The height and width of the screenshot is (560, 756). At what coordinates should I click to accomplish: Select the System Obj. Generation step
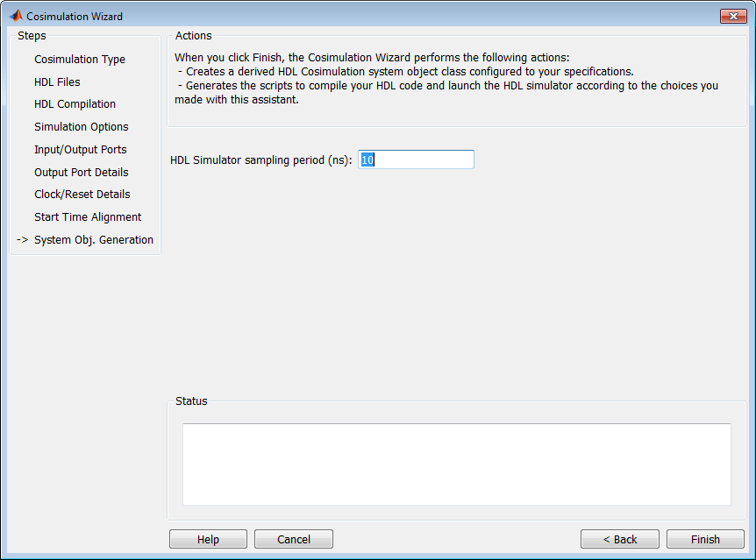tap(94, 239)
